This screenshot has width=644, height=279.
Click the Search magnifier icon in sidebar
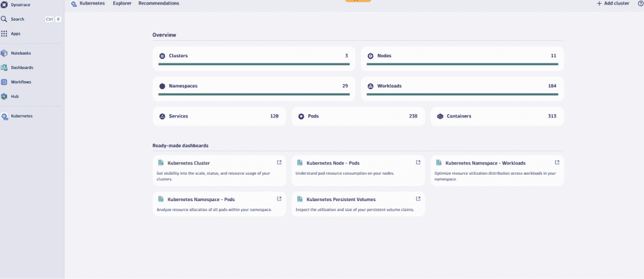(x=4, y=19)
